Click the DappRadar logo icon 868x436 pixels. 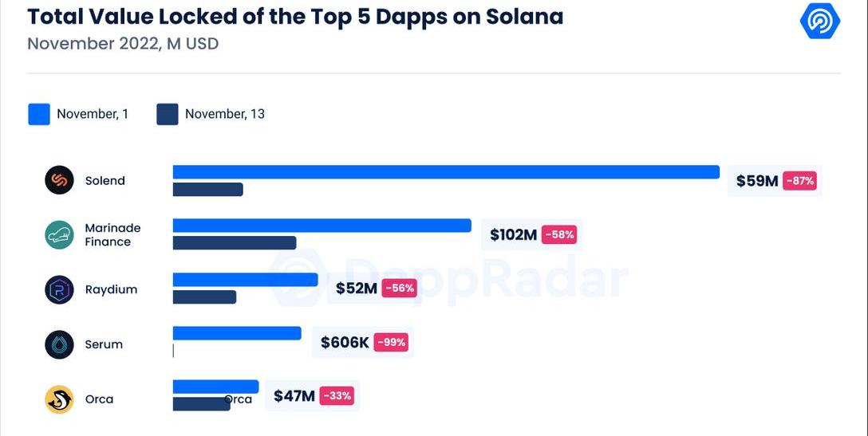point(819,21)
